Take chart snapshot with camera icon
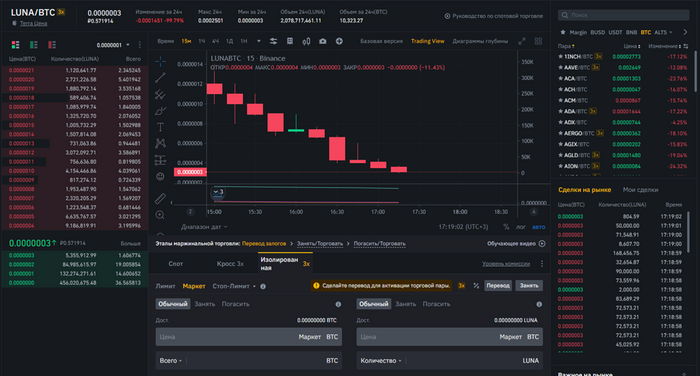 pos(323,41)
